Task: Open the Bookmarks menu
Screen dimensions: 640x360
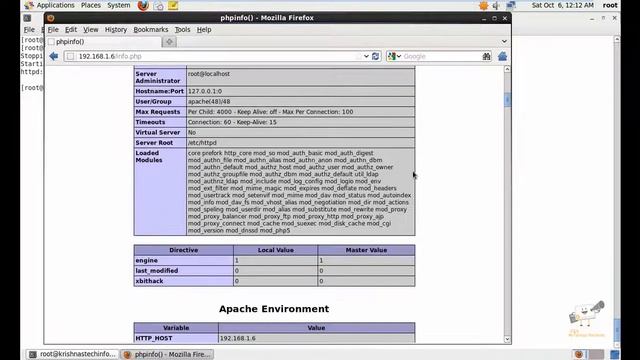Action: pos(151,30)
